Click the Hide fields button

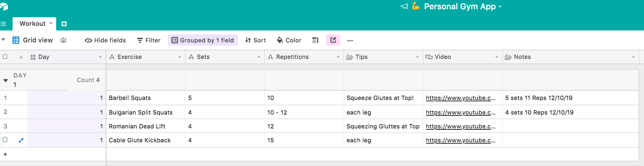click(x=105, y=40)
